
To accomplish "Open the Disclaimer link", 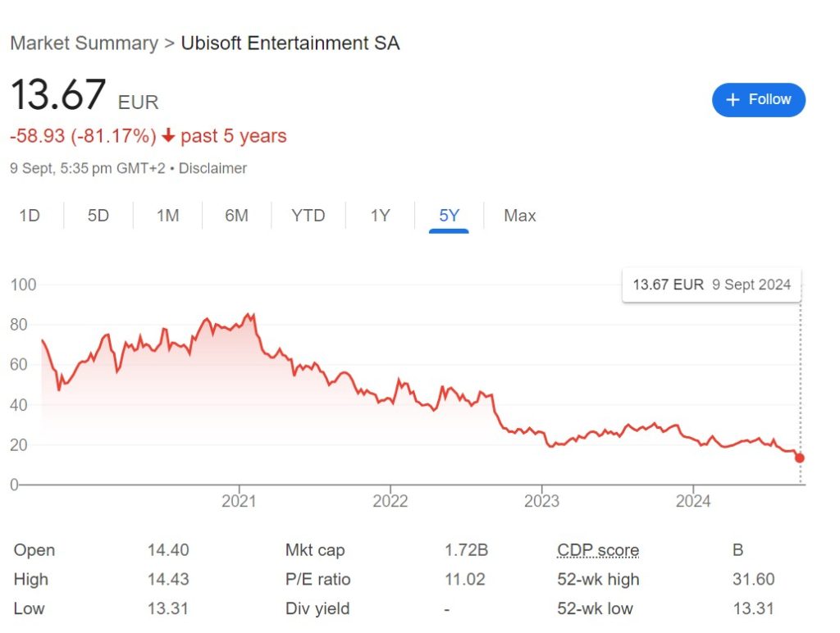I will [x=212, y=168].
